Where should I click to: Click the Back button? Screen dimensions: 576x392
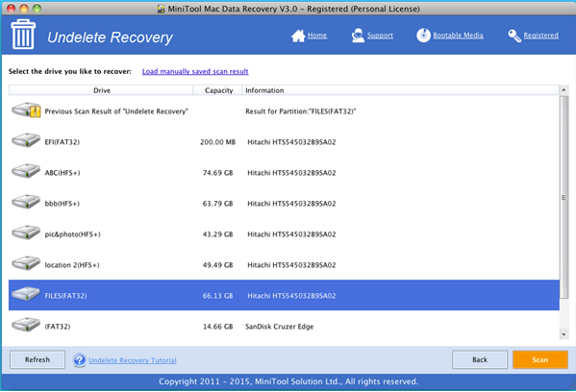tap(480, 359)
